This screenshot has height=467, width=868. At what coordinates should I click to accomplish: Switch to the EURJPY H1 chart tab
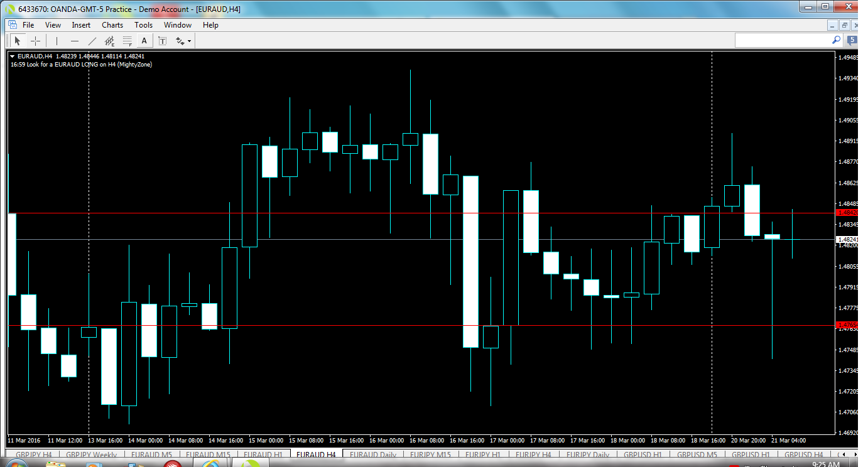(x=482, y=454)
